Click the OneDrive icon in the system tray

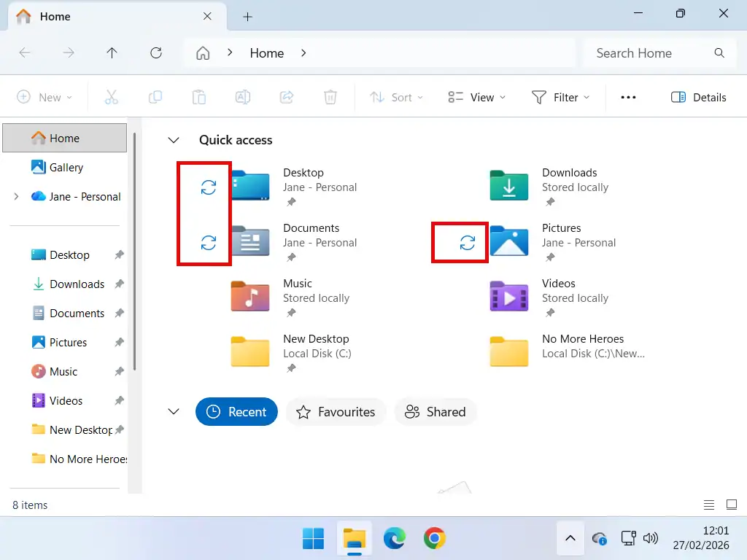[x=600, y=539]
